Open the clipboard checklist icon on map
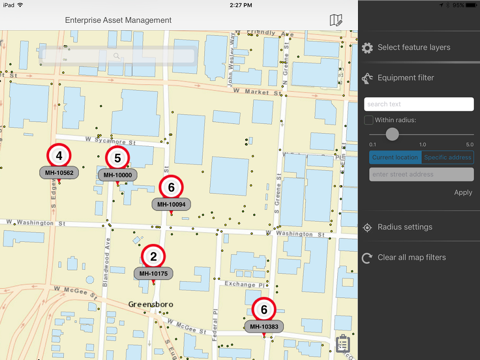The width and height of the screenshot is (480, 360). click(343, 343)
